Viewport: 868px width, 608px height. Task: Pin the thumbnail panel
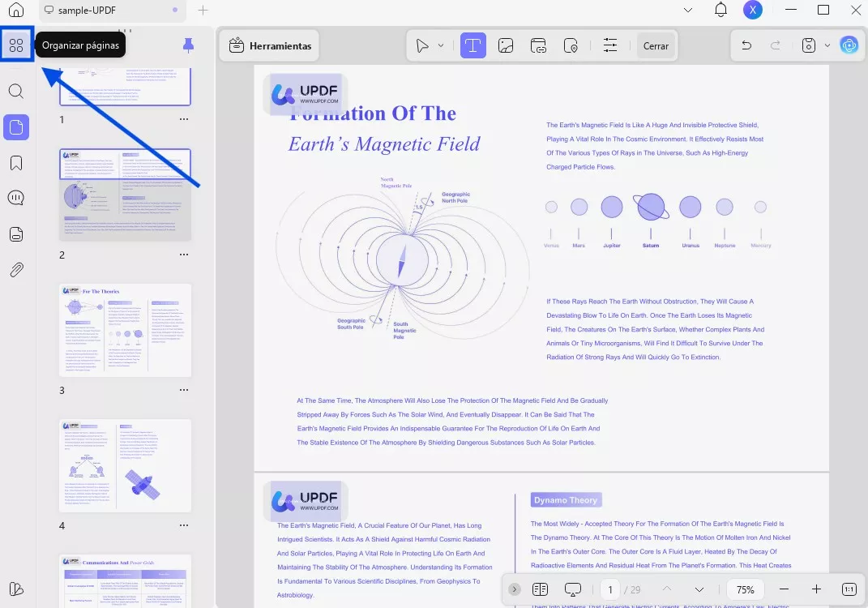click(188, 45)
